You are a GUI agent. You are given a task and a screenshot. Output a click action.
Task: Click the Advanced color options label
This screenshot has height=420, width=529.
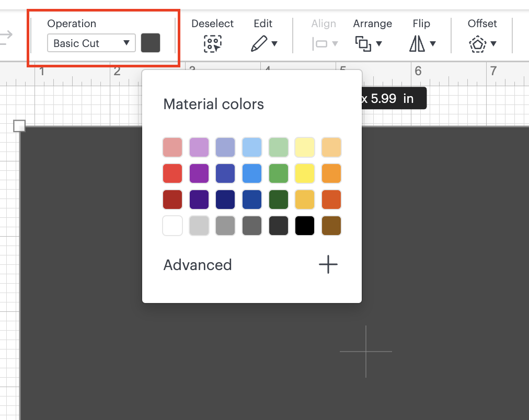pyautogui.click(x=198, y=265)
